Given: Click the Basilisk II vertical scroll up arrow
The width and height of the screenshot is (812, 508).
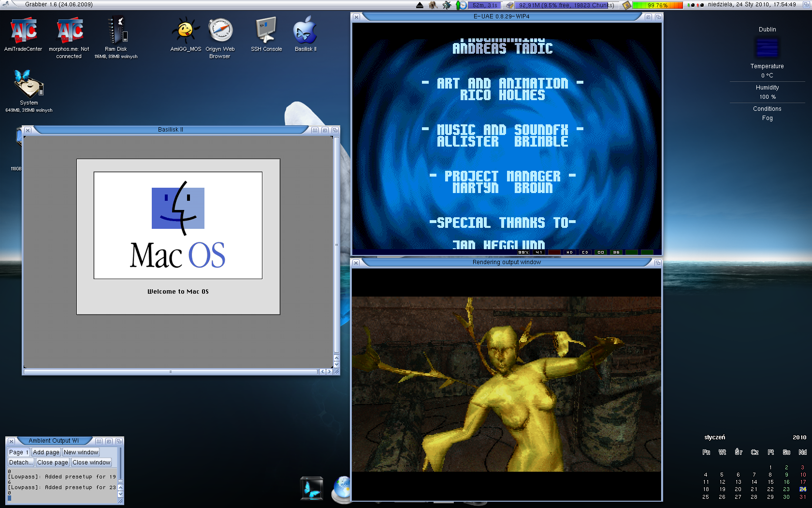Looking at the screenshot, I should (336, 358).
